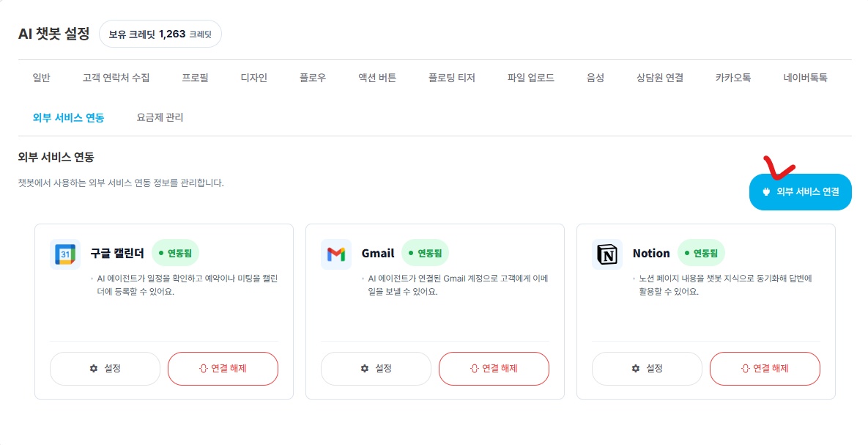The width and height of the screenshot is (868, 445).
Task: Open the 네이버톡톡 tab
Action: pos(806,78)
